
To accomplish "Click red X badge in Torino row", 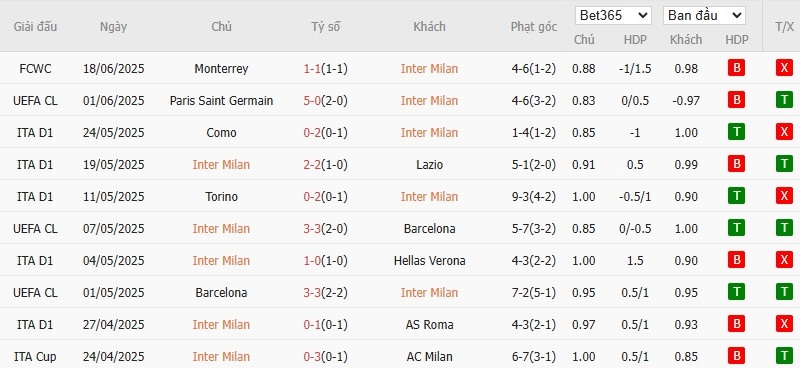I will [784, 196].
